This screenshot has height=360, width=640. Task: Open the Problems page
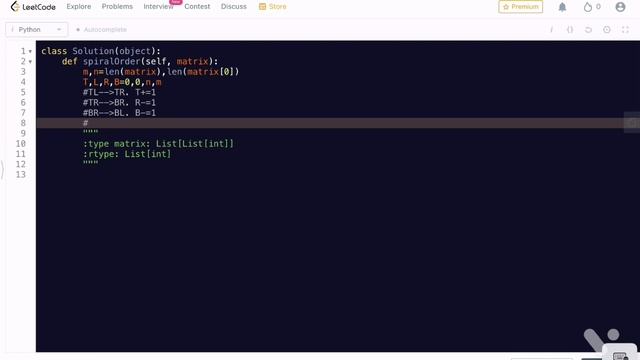pyautogui.click(x=117, y=7)
